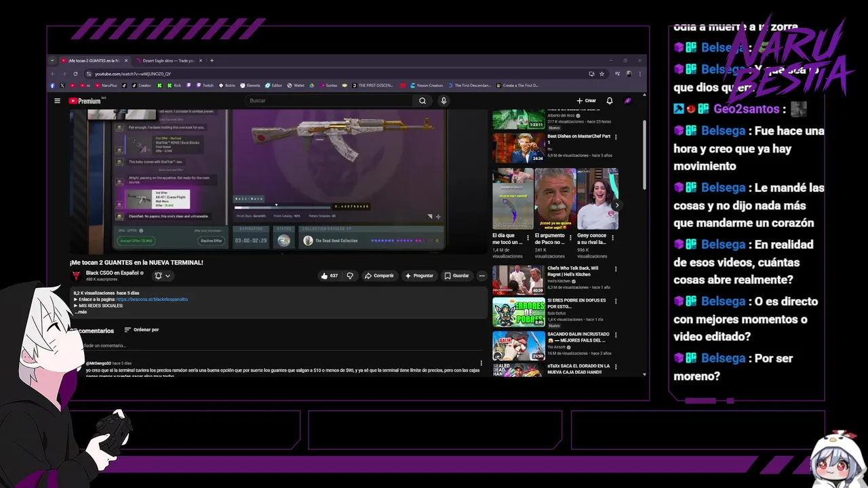Screen dimensions: 868x488
Task: Open the NaruPlus YouTube bookmark
Action: tap(106, 85)
